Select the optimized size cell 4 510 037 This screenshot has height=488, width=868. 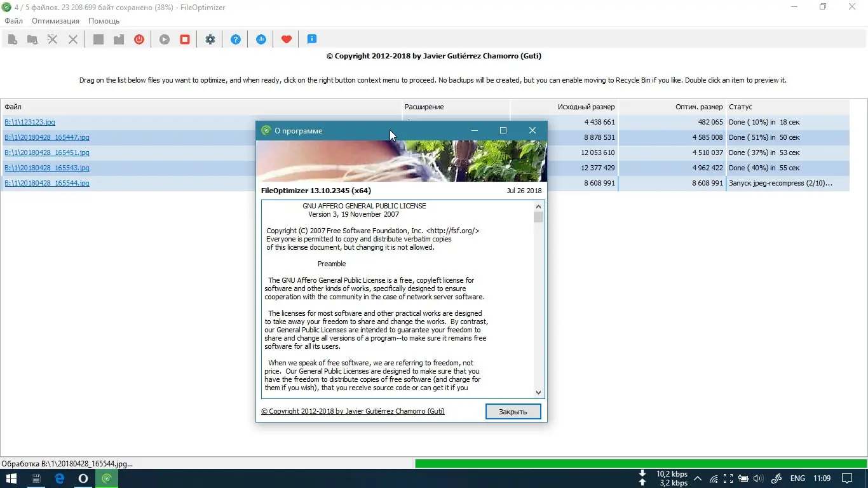pyautogui.click(x=707, y=152)
